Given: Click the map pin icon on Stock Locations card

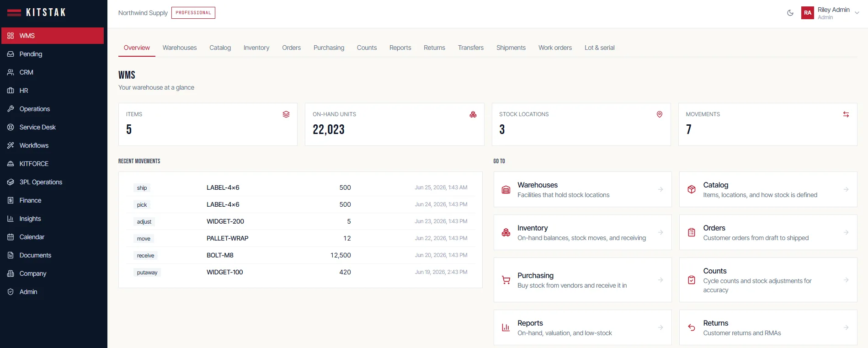Looking at the screenshot, I should pos(660,114).
